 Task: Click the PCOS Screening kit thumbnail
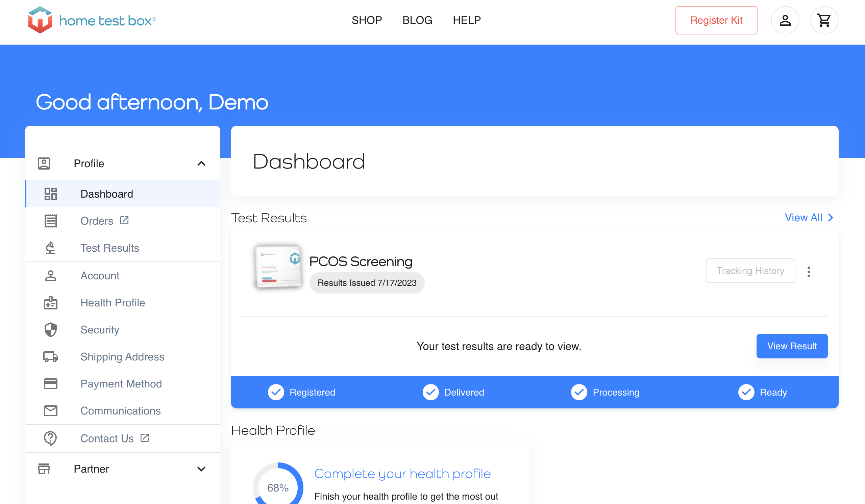(278, 267)
